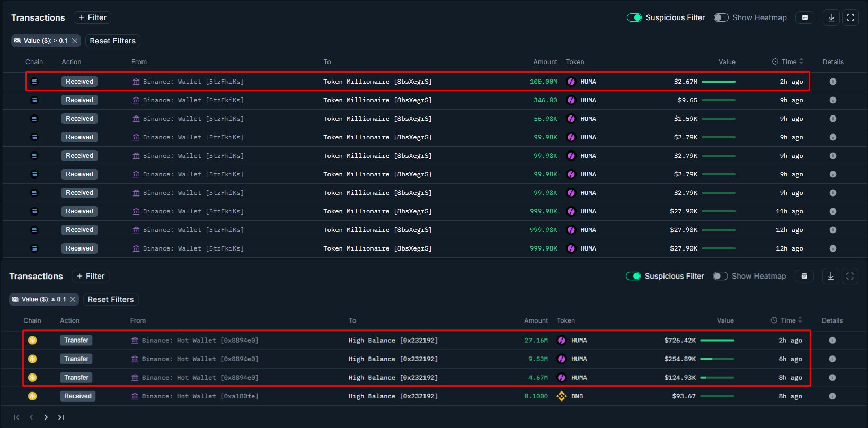Open fullscreen view of lower Transactions panel
The image size is (868, 428).
coord(850,276)
